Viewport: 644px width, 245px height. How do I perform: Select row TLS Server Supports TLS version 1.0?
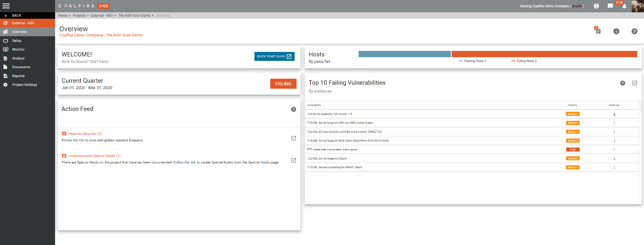[472, 114]
